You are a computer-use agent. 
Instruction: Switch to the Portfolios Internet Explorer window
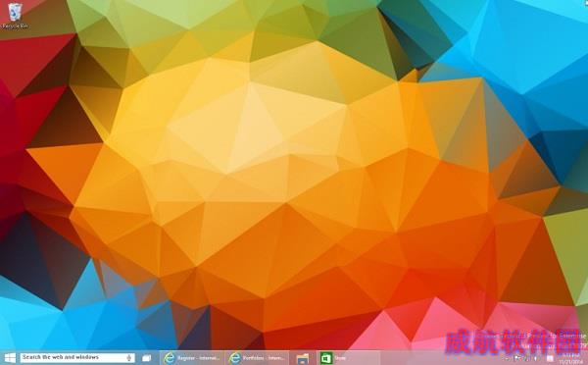point(257,358)
